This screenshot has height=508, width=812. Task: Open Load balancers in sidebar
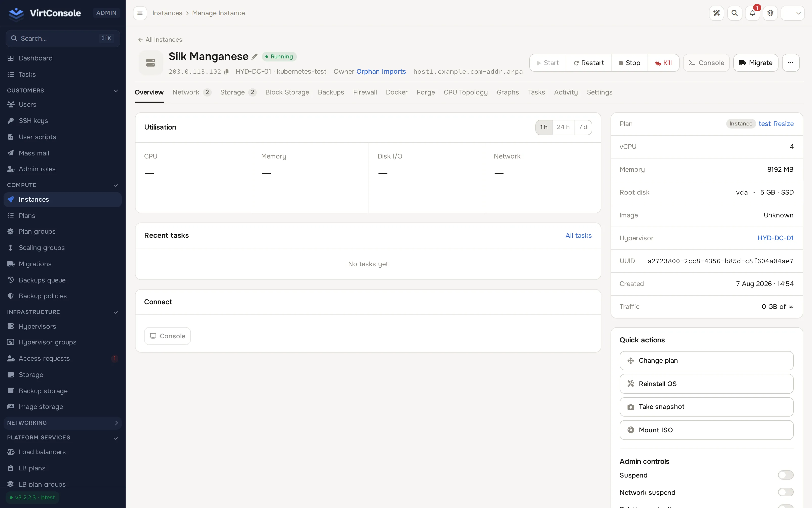(63, 452)
